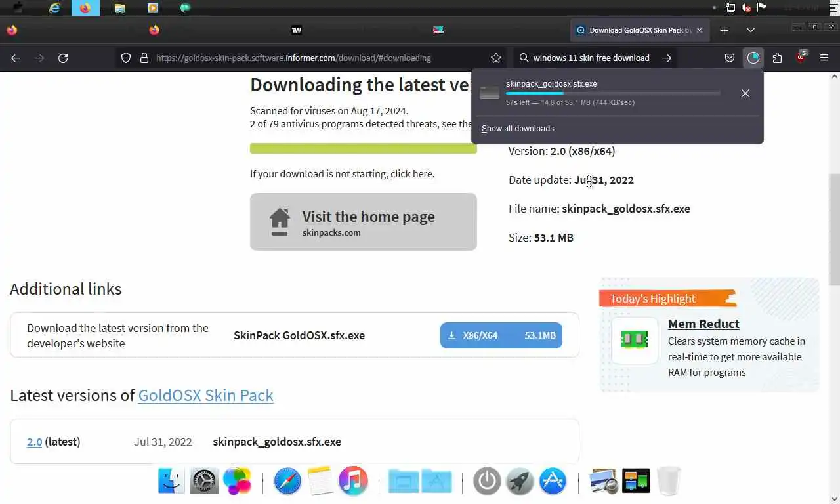Switch to the pink-teal icon tab
Screen dimensions: 840x504
click(x=438, y=30)
